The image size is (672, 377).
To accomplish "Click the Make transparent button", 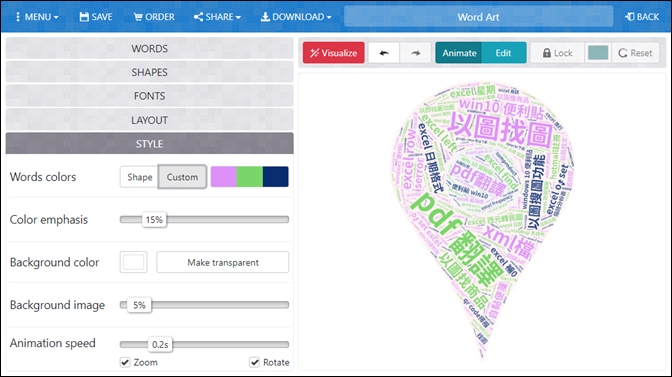I will point(223,262).
